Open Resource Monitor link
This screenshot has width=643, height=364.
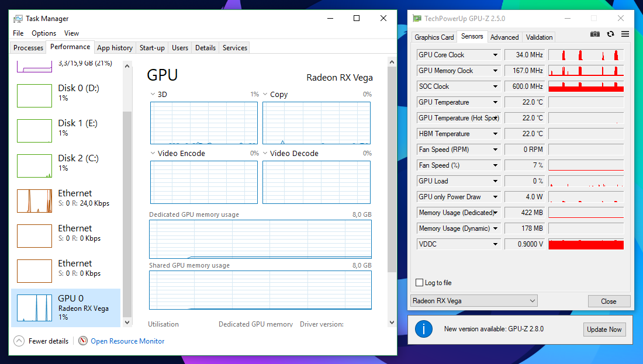point(127,341)
